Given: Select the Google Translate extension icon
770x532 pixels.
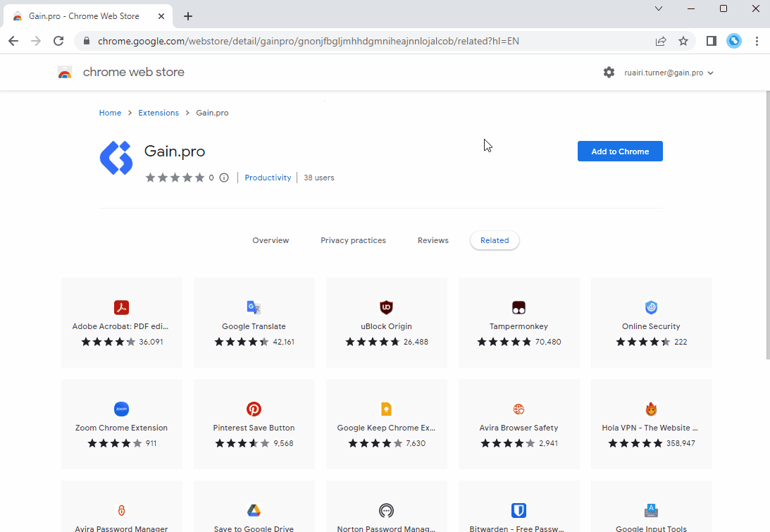Looking at the screenshot, I should 254,307.
